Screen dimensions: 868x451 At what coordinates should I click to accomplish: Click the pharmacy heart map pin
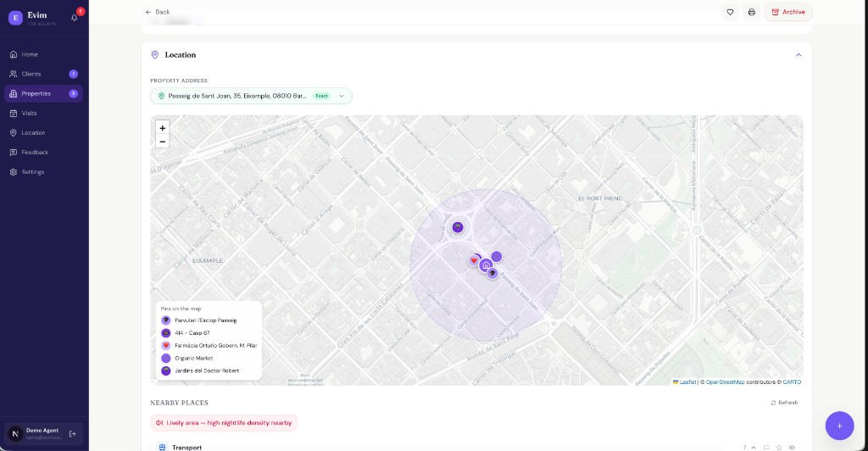[474, 260]
